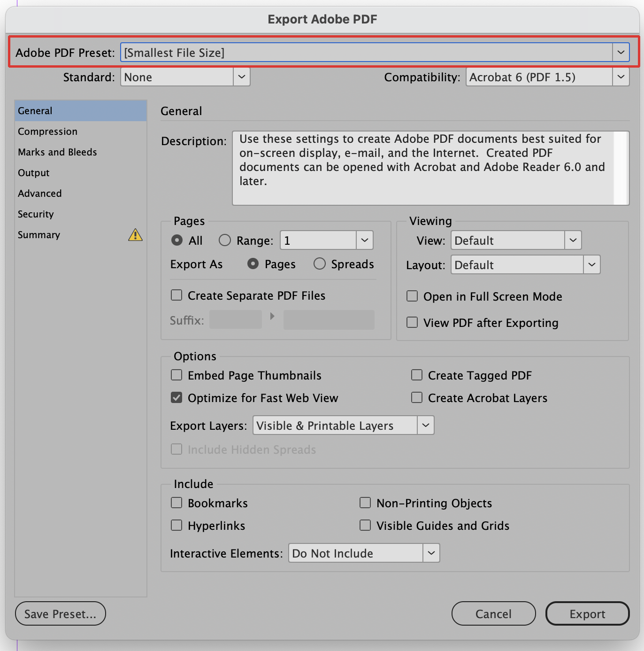The width and height of the screenshot is (644, 651).
Task: Open the View dropdown under Viewing
Action: coord(573,240)
